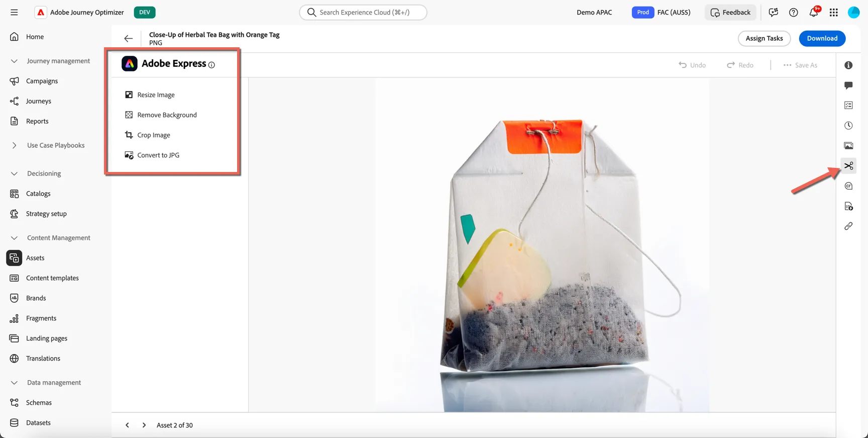Viewport: 868px width, 438px height.
Task: Click the Download button
Action: [x=822, y=38]
